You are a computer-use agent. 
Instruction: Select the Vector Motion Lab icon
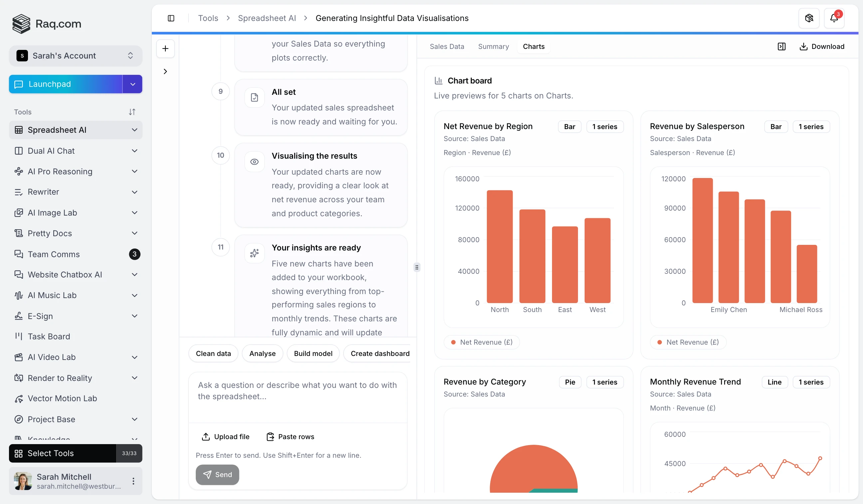[19, 398]
